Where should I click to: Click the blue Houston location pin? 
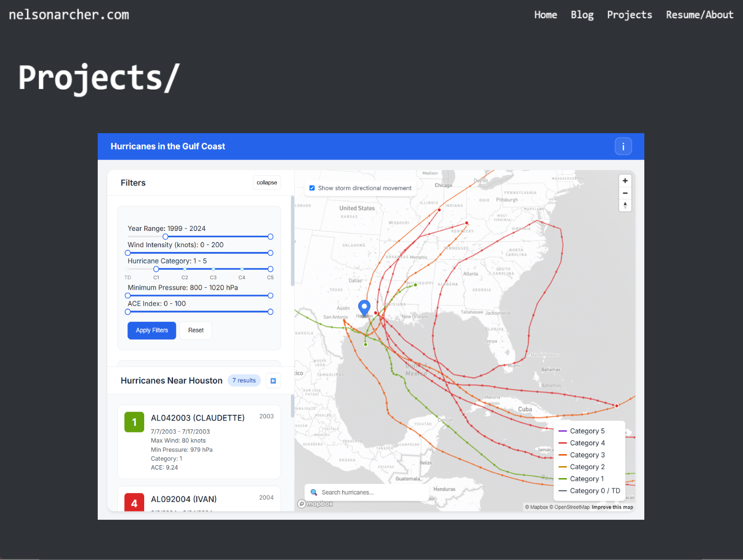coord(364,307)
